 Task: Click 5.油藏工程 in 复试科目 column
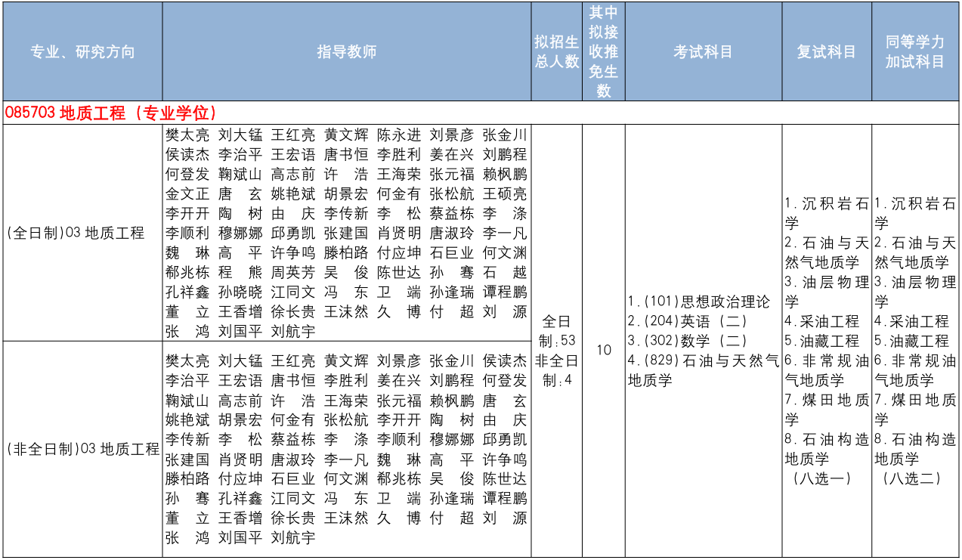point(822,341)
